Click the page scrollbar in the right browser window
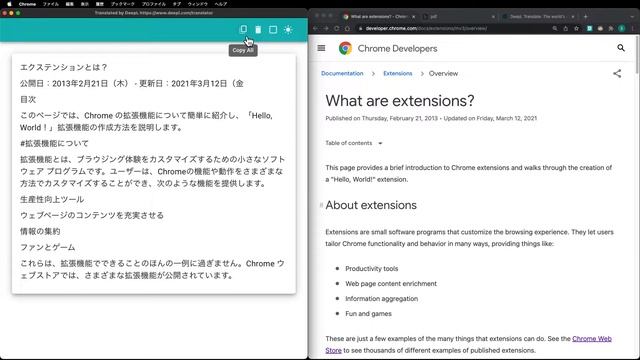 [x=637, y=55]
